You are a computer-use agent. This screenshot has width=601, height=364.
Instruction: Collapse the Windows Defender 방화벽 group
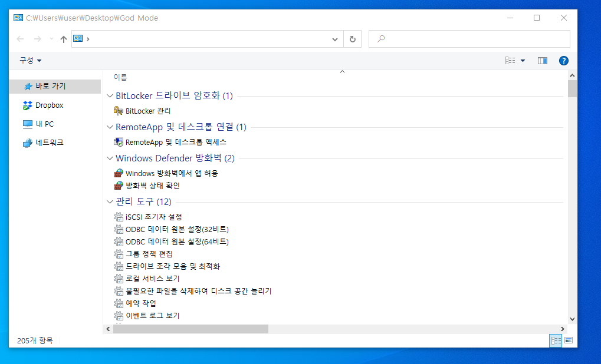(x=110, y=158)
